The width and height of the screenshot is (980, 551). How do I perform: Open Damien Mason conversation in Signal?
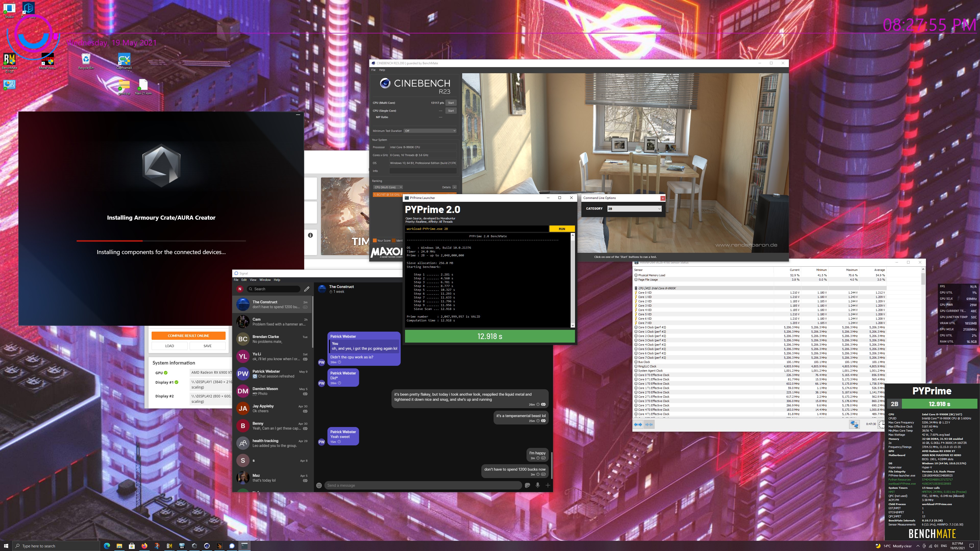273,391
